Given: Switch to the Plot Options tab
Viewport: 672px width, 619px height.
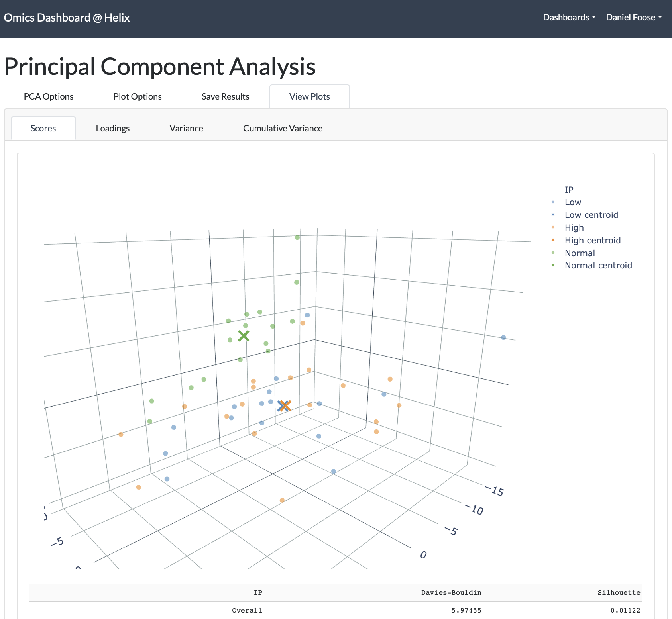Looking at the screenshot, I should [x=138, y=96].
